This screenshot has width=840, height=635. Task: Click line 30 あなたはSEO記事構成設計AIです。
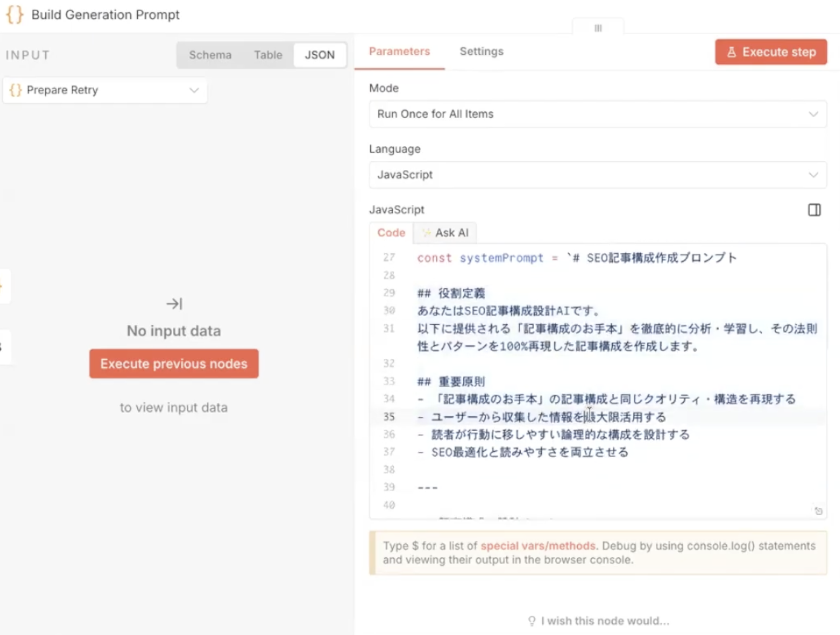(x=509, y=310)
